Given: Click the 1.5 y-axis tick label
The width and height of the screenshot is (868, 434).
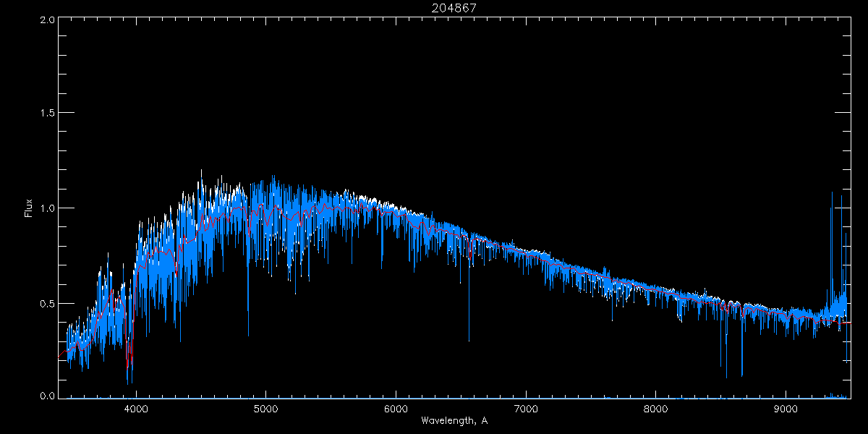Looking at the screenshot, I should point(45,114).
